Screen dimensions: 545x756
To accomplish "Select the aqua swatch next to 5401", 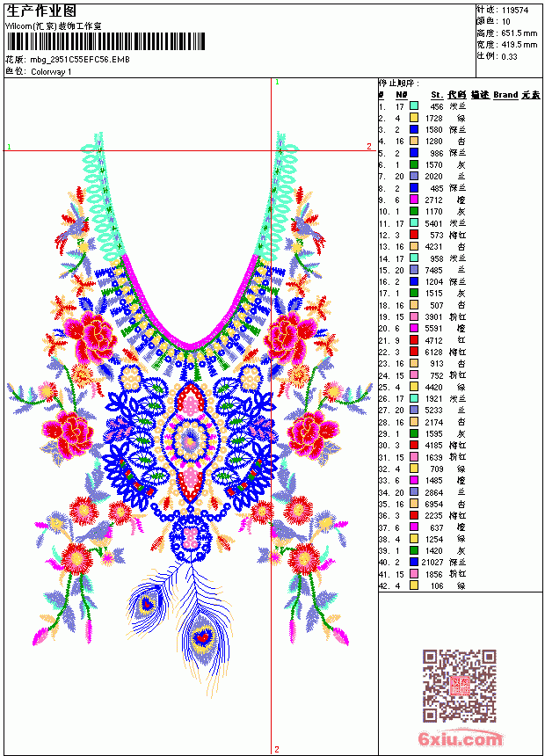I will point(414,222).
